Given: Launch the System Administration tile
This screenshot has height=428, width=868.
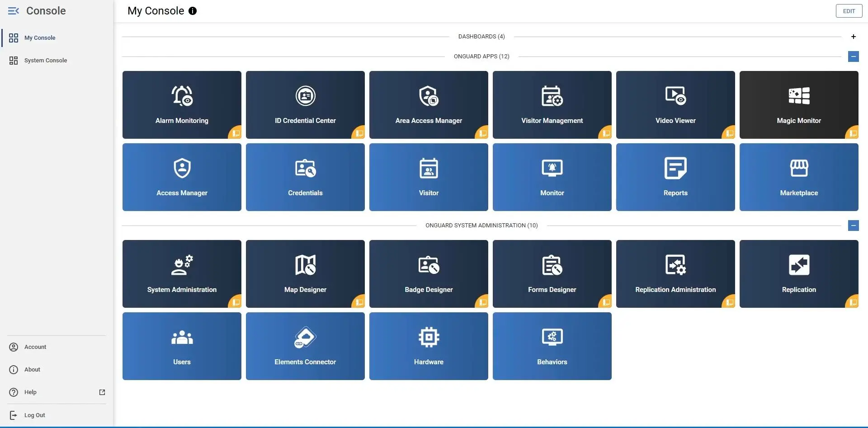Looking at the screenshot, I should point(182,274).
